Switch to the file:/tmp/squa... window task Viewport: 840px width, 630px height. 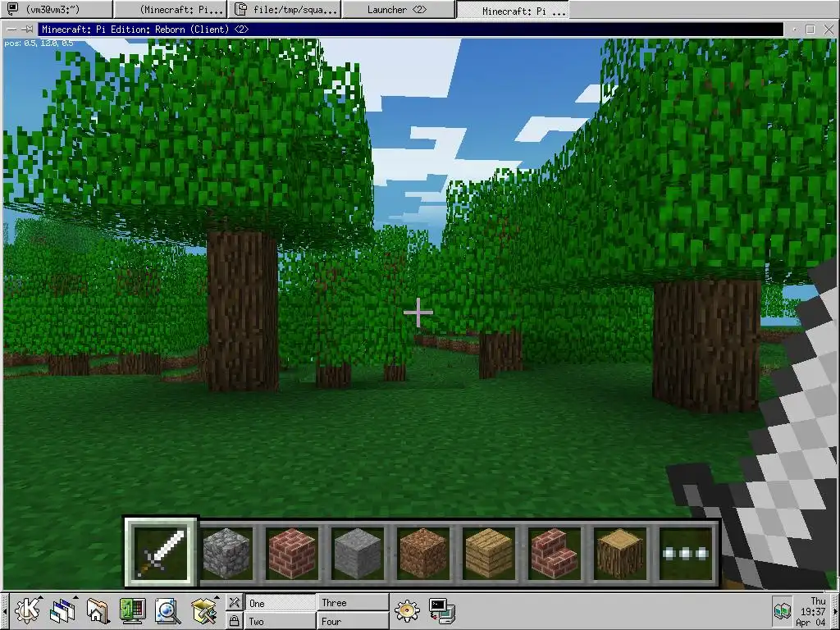click(285, 10)
